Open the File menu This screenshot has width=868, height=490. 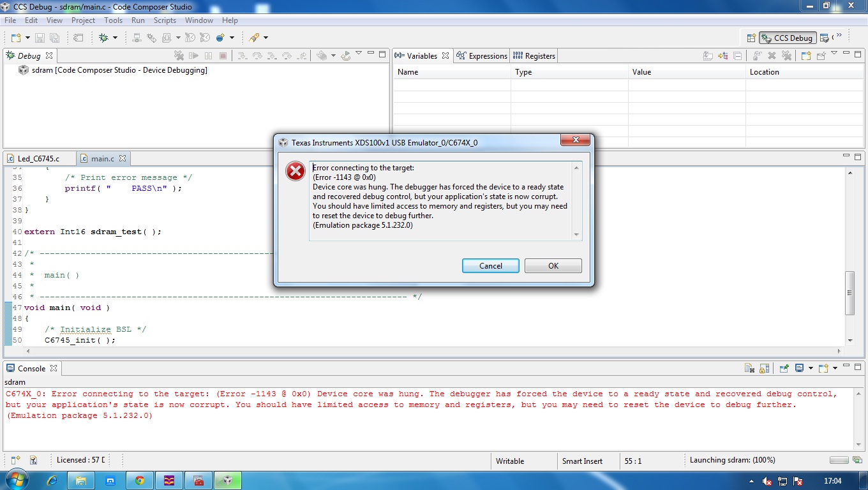[x=10, y=20]
